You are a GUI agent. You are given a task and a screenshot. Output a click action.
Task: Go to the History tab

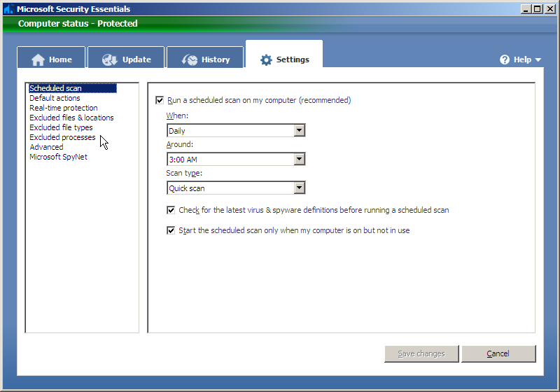[205, 57]
